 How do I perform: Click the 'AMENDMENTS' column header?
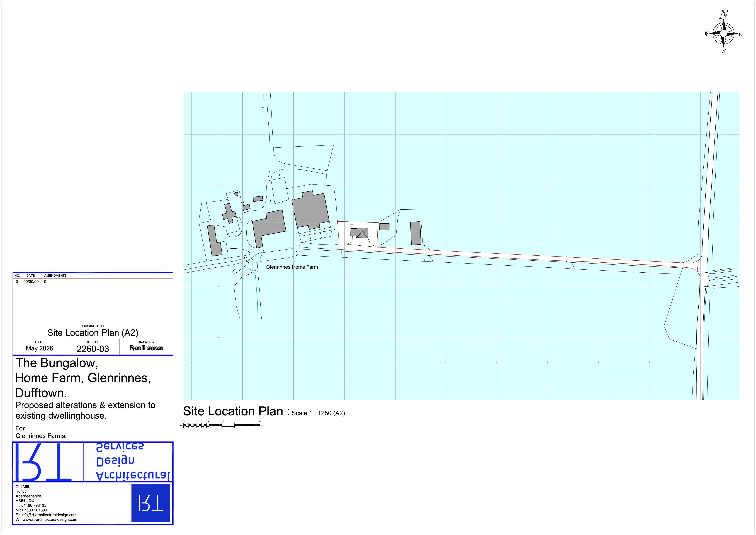[55, 275]
